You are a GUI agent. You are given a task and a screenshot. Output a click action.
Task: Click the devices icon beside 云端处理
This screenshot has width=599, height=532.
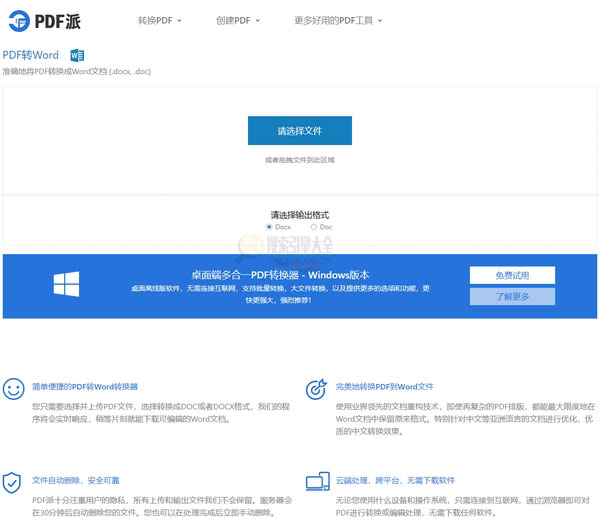[x=317, y=481]
